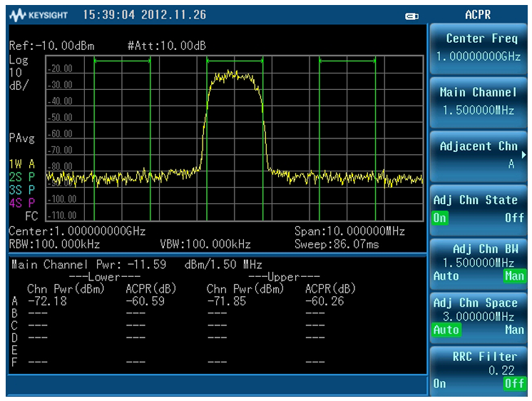Click the ---Upper--- table heading
The width and height of the screenshot is (532, 401).
(x=284, y=277)
